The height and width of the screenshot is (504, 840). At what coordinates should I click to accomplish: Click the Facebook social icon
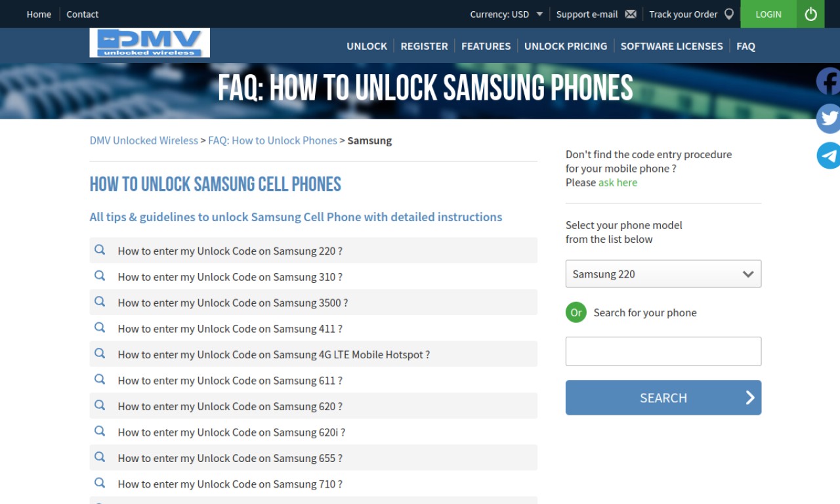pos(828,81)
